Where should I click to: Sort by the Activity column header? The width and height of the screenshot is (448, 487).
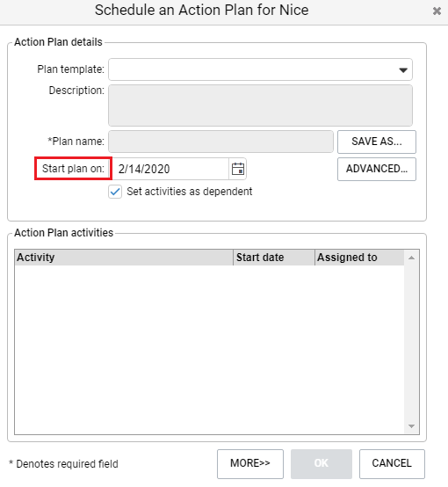click(x=124, y=258)
